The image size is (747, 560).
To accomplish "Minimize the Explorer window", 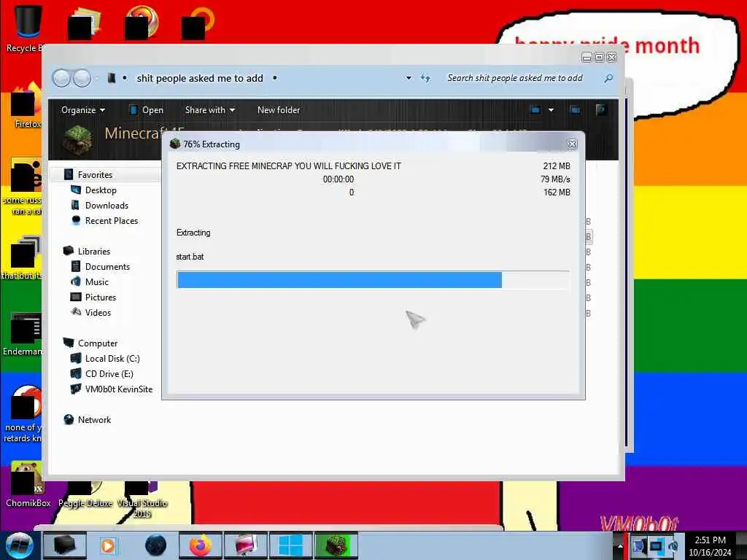I will tap(587, 58).
